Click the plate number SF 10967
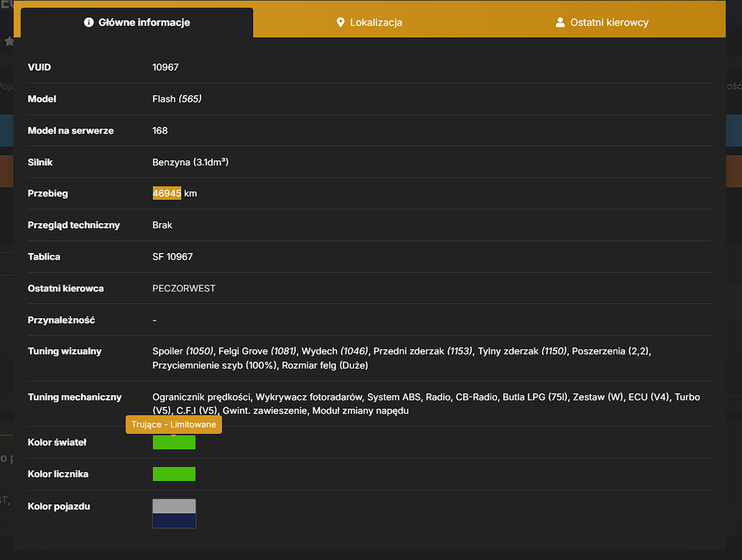The height and width of the screenshot is (560, 742). [172, 257]
